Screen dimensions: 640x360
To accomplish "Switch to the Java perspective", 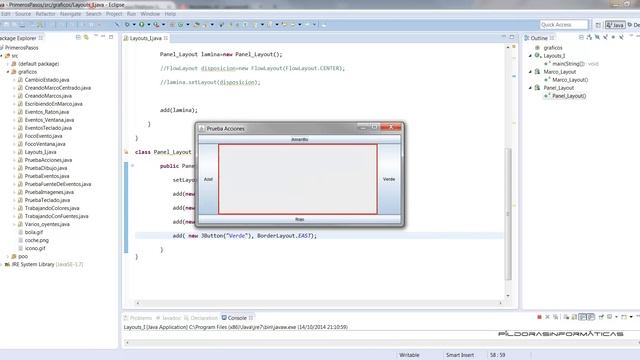I will pyautogui.click(x=615, y=25).
